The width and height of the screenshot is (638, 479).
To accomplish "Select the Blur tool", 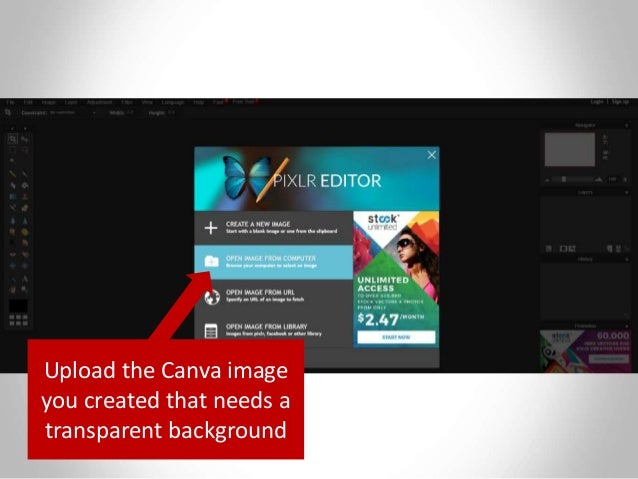I will [x=13, y=220].
